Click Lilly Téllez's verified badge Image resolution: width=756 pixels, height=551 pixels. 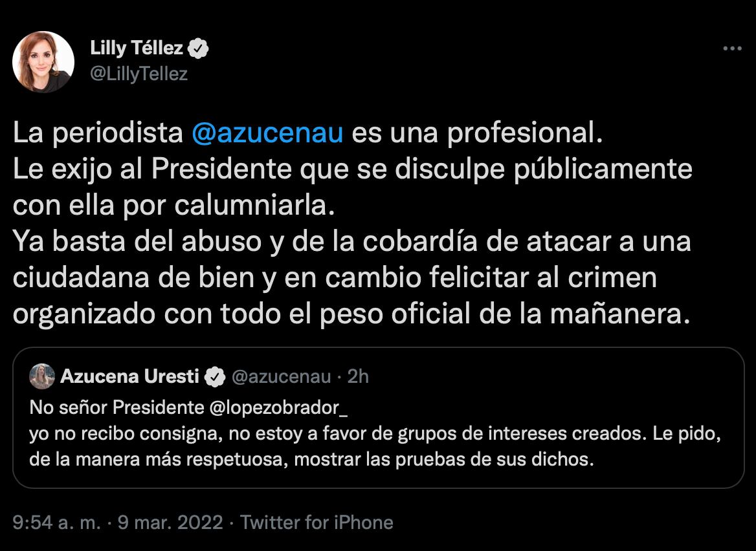coord(198,49)
